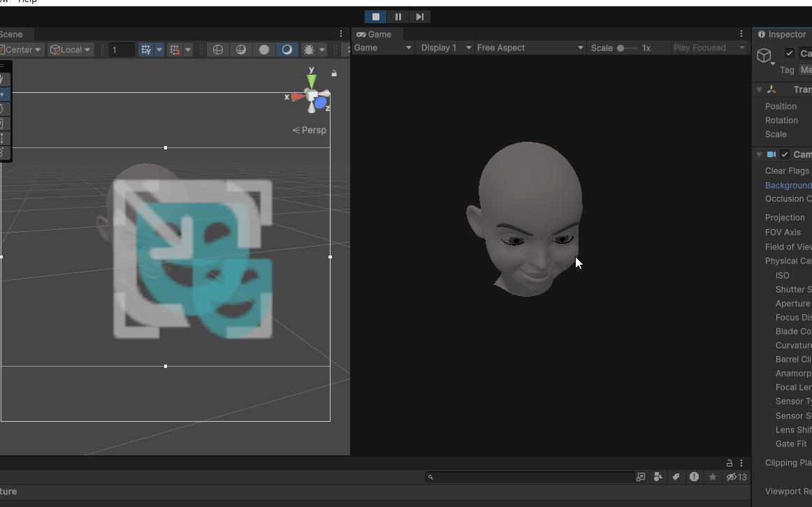Open the grid visibility options arrow
Image resolution: width=812 pixels, height=507 pixels.
pos(159,50)
